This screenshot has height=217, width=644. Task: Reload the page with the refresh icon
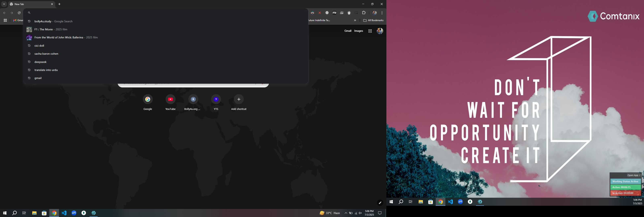click(x=19, y=13)
